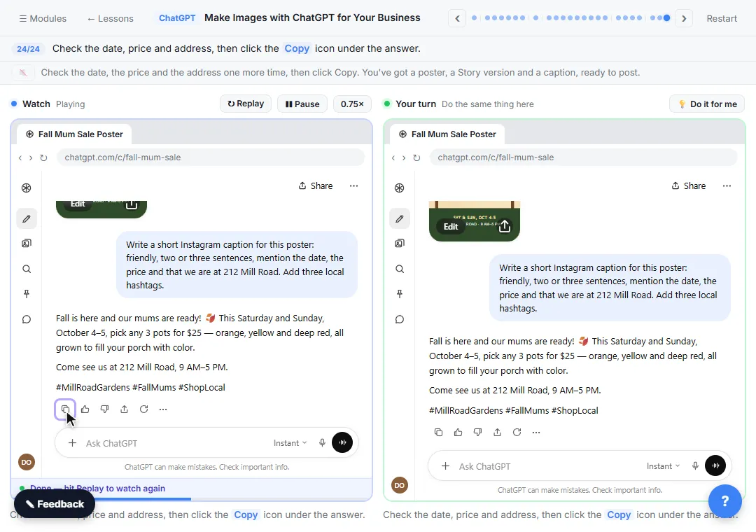Replay the Watch demo
The width and height of the screenshot is (756, 532).
point(246,104)
